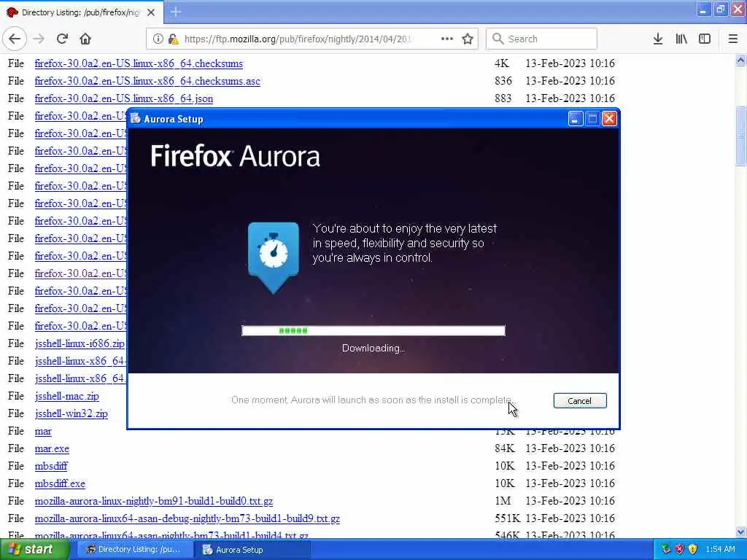
Task: Close the Directory Listing tab
Action: click(x=151, y=12)
